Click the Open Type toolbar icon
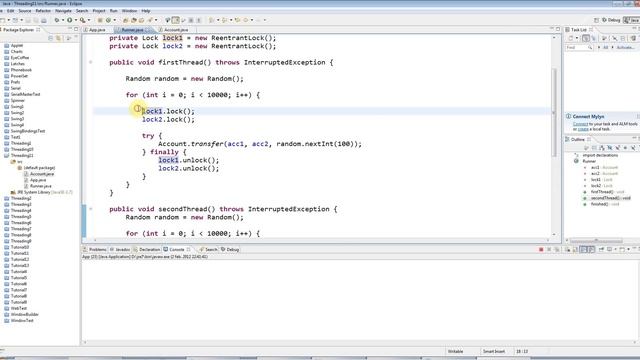The width and height of the screenshot is (640, 360). point(125,20)
